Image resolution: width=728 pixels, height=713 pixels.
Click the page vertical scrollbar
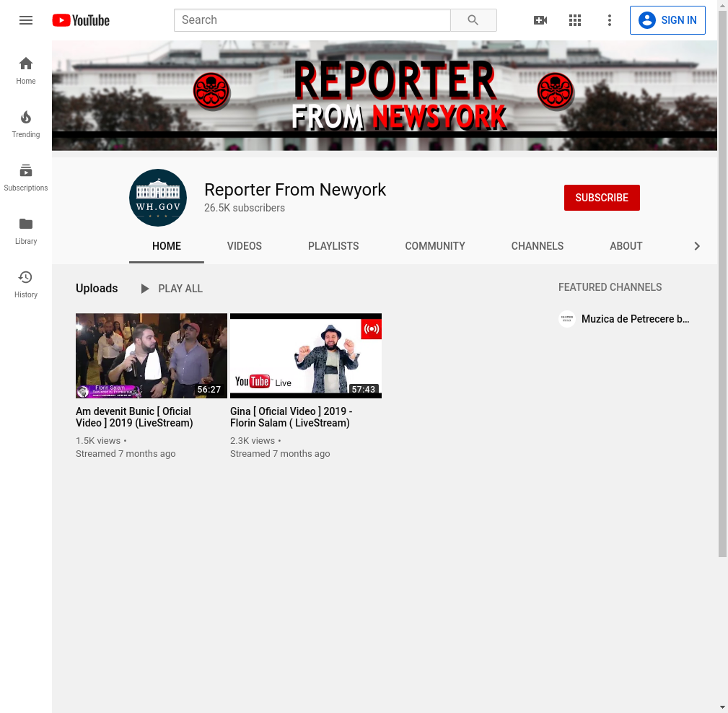pos(722,284)
